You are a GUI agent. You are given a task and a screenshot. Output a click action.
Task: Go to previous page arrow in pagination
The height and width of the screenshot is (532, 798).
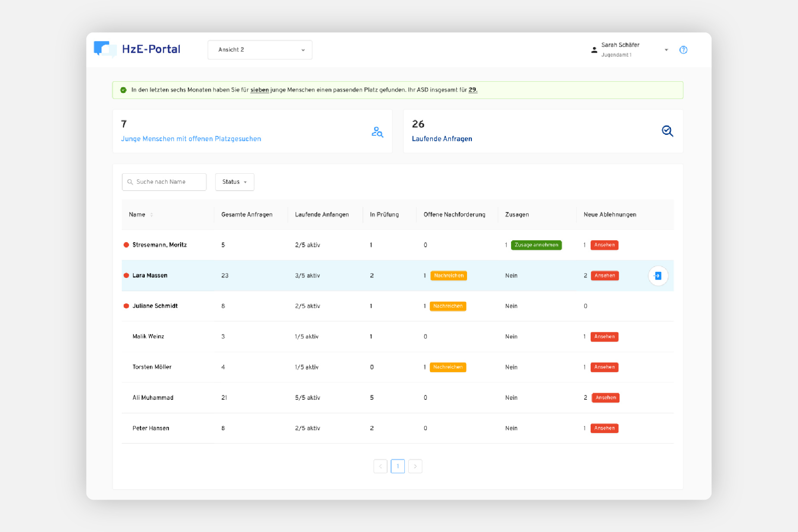380,466
